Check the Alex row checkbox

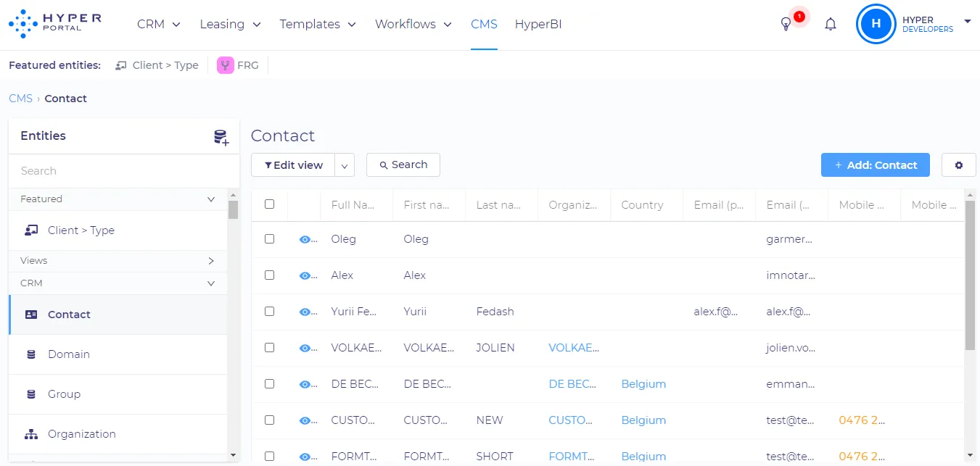270,275
